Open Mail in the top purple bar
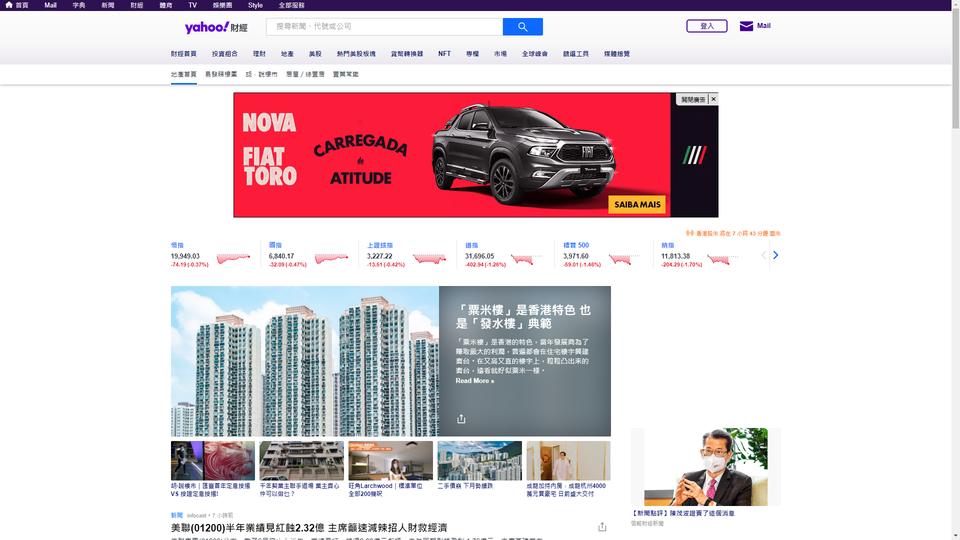 (50, 5)
